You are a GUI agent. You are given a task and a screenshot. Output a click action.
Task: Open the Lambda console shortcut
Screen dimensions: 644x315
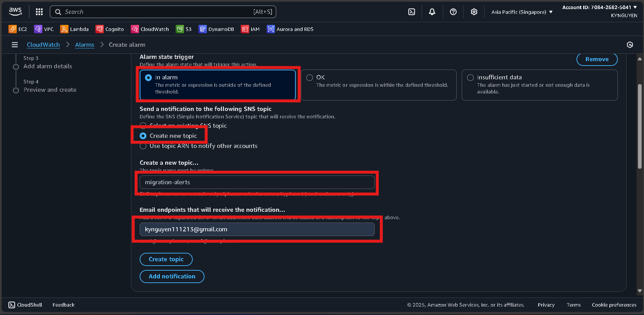[75, 29]
